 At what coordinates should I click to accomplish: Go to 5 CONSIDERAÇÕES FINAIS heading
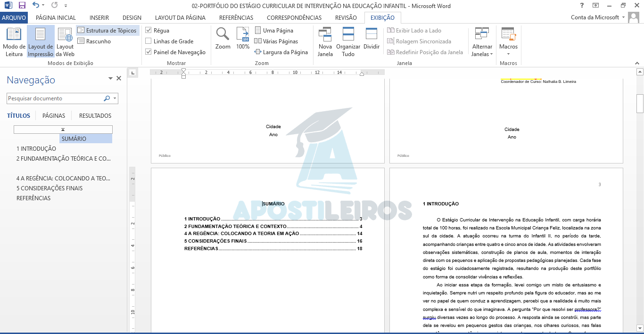click(50, 188)
